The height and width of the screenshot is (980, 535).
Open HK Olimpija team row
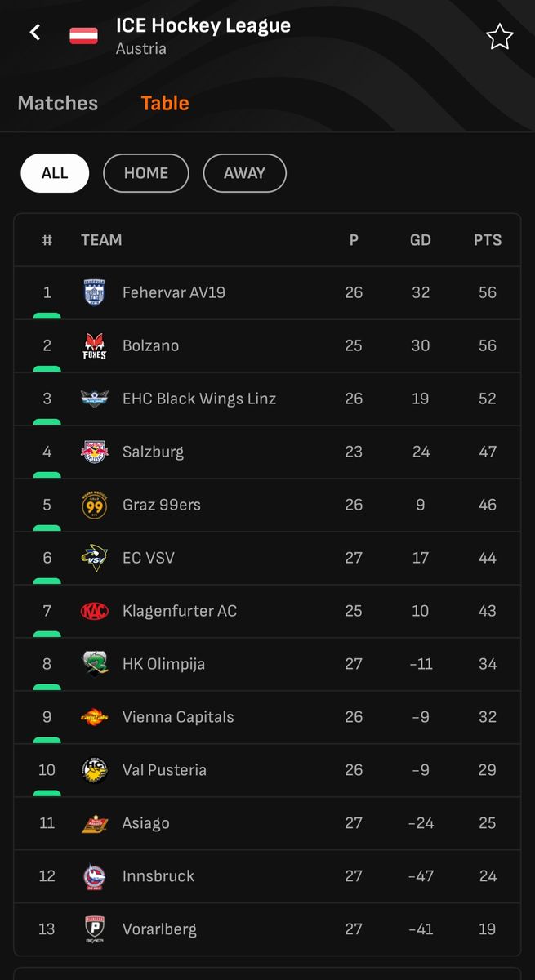coord(163,664)
